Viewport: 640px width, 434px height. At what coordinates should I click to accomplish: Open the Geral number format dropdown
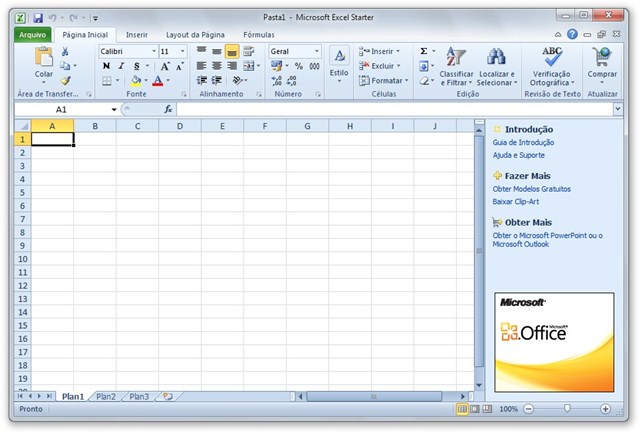click(317, 51)
